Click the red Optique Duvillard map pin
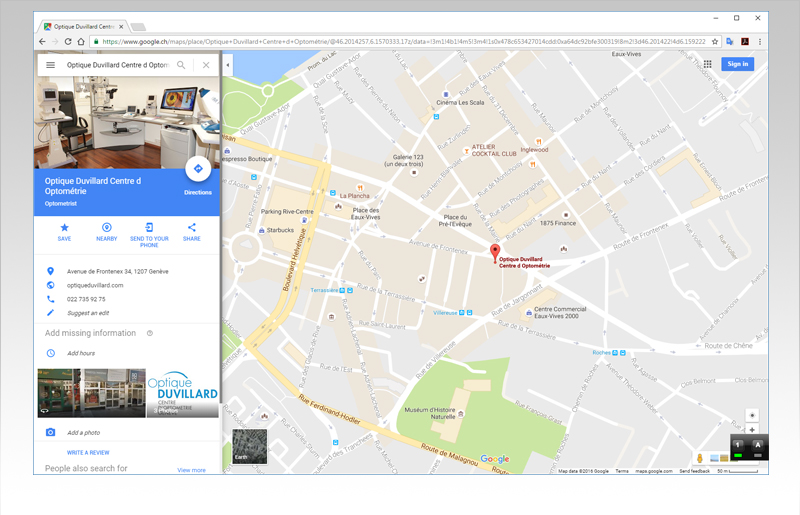The height and width of the screenshot is (515, 800). tap(495, 253)
